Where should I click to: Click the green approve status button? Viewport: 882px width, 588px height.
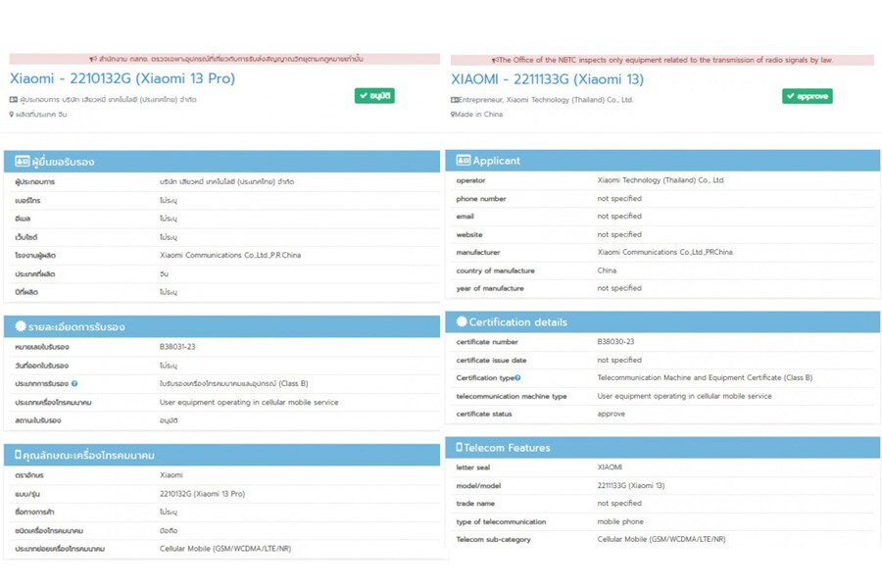click(807, 96)
